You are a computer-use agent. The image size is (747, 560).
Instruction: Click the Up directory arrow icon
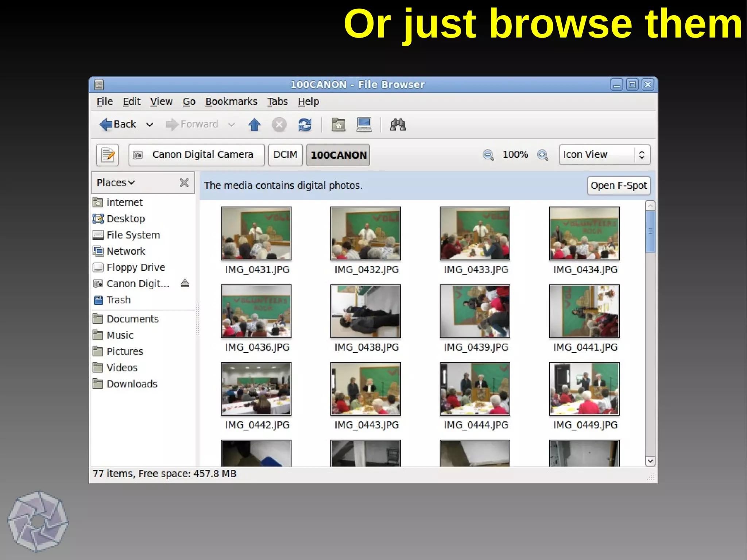pos(254,125)
